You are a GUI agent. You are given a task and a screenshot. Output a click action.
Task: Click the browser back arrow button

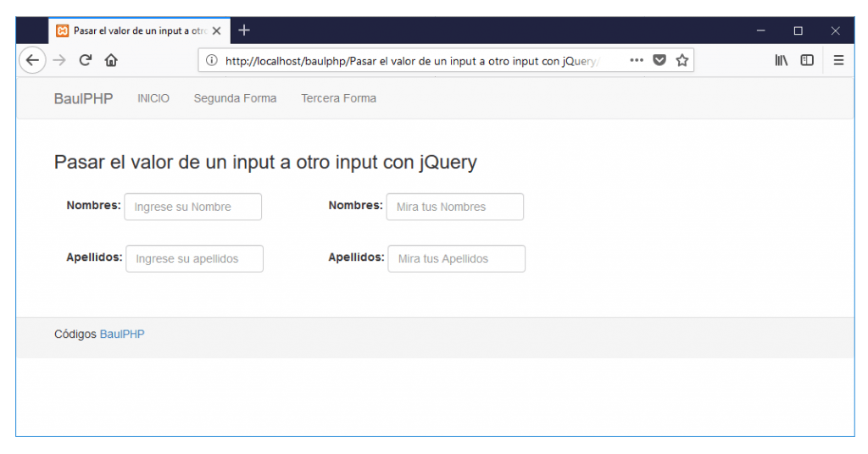[31, 60]
